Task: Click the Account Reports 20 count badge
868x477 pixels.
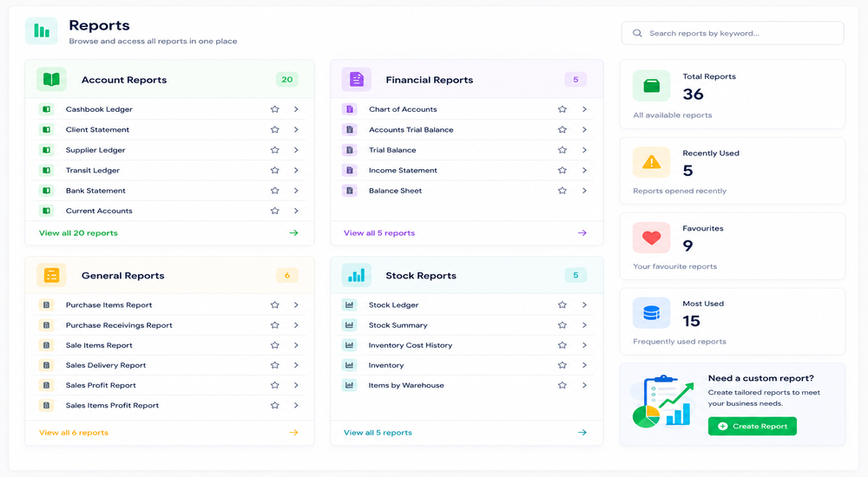Action: pos(287,80)
